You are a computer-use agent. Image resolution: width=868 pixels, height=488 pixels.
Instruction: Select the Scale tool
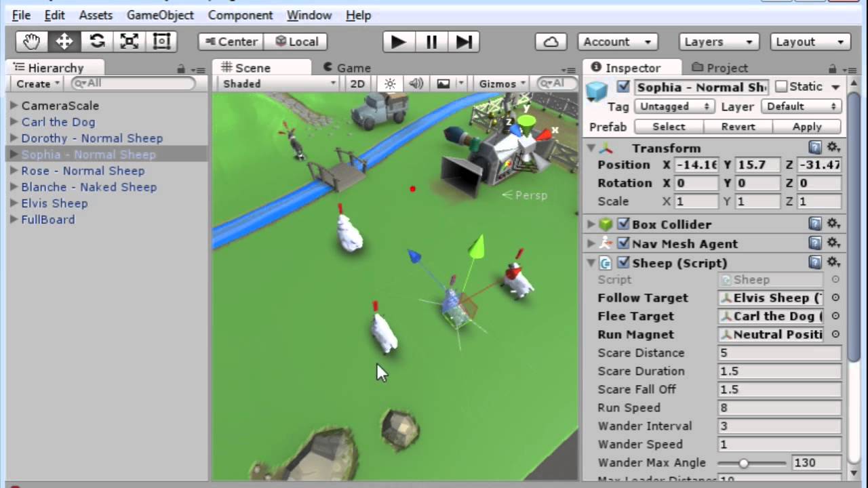pos(130,41)
